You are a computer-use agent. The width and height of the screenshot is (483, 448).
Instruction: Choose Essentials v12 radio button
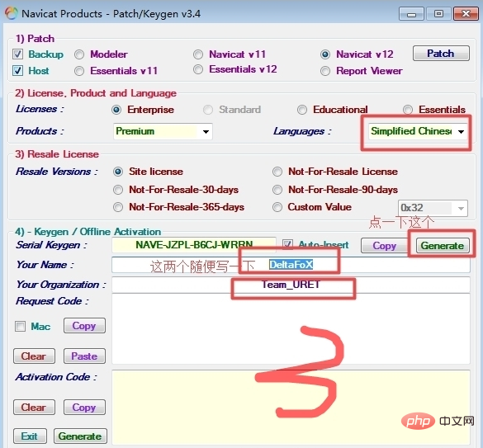click(198, 69)
